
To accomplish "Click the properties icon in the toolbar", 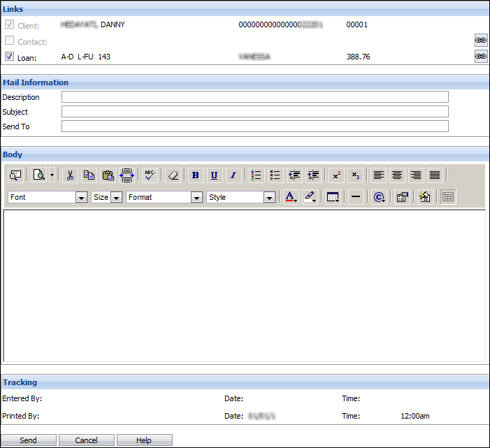I will (x=402, y=197).
